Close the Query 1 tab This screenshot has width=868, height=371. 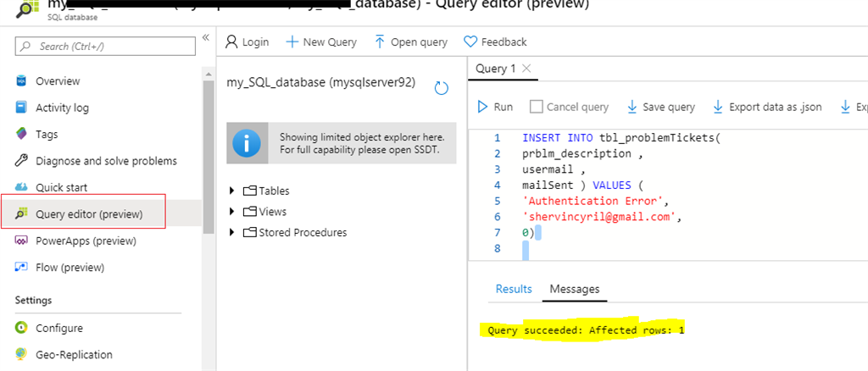point(527,69)
